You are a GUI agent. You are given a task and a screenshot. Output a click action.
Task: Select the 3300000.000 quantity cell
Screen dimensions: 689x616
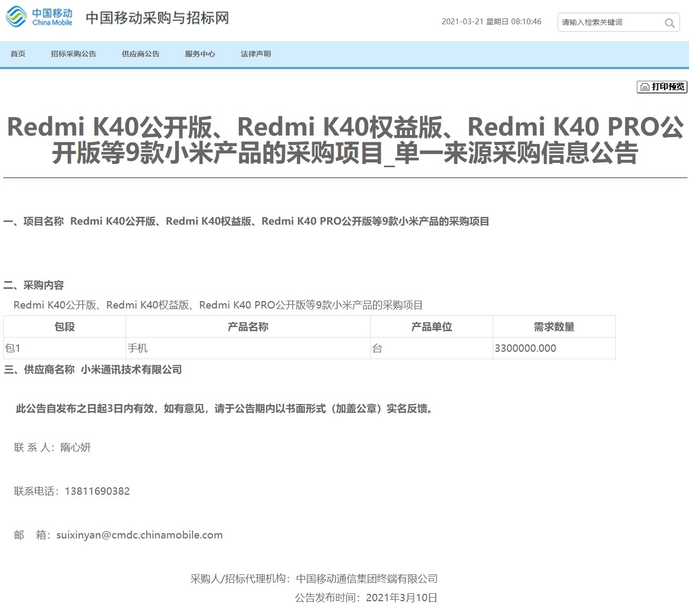[x=525, y=348]
